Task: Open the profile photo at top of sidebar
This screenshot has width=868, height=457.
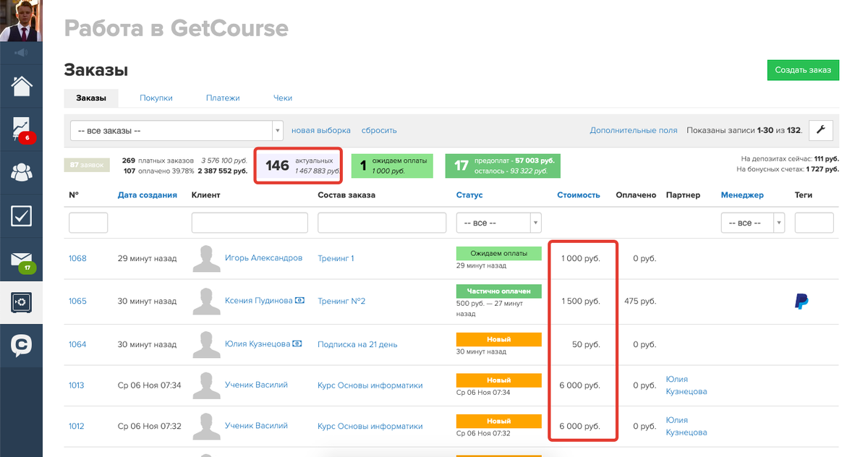Action: (x=21, y=21)
